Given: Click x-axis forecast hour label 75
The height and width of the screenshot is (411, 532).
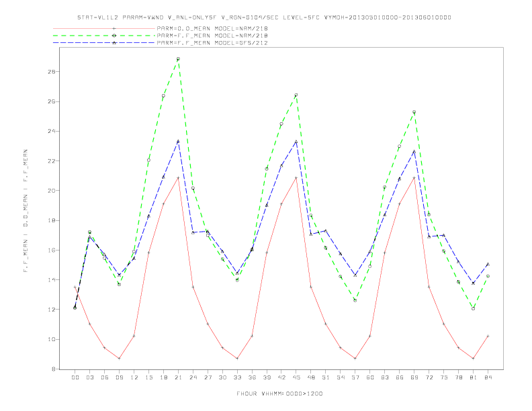Looking at the screenshot, I should pyautogui.click(x=444, y=377).
